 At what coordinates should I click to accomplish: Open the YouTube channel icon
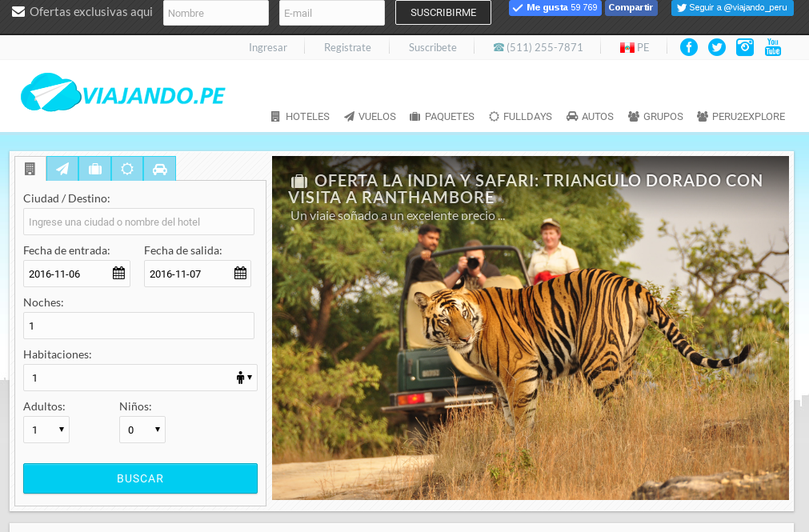[x=772, y=47]
